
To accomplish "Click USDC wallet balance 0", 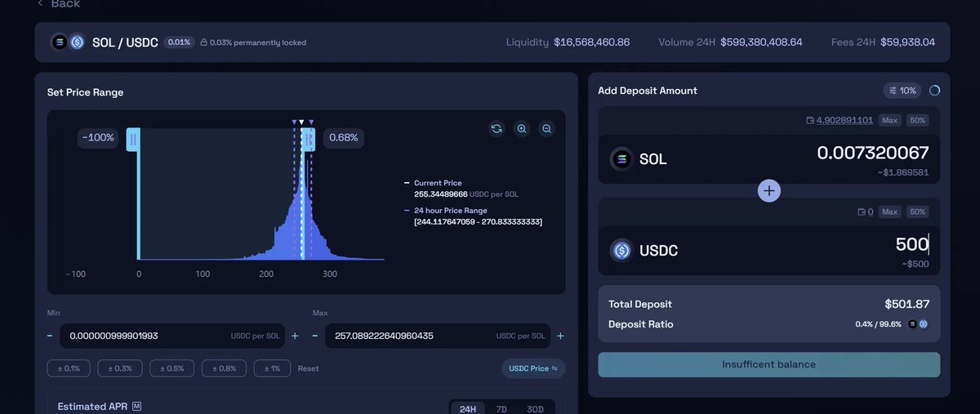I will [x=871, y=211].
